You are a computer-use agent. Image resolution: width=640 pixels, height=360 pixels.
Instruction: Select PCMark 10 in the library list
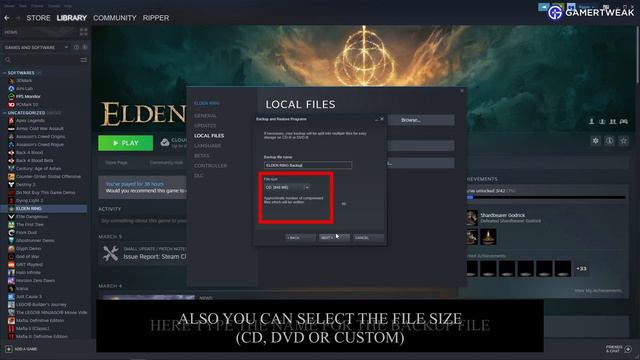point(27,104)
